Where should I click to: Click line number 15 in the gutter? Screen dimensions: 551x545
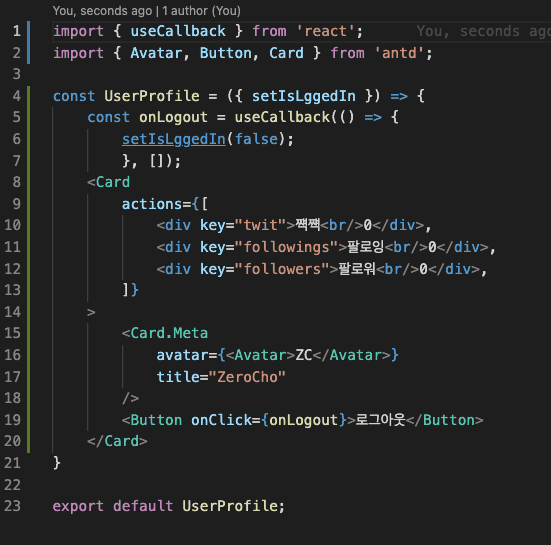pyautogui.click(x=12, y=333)
